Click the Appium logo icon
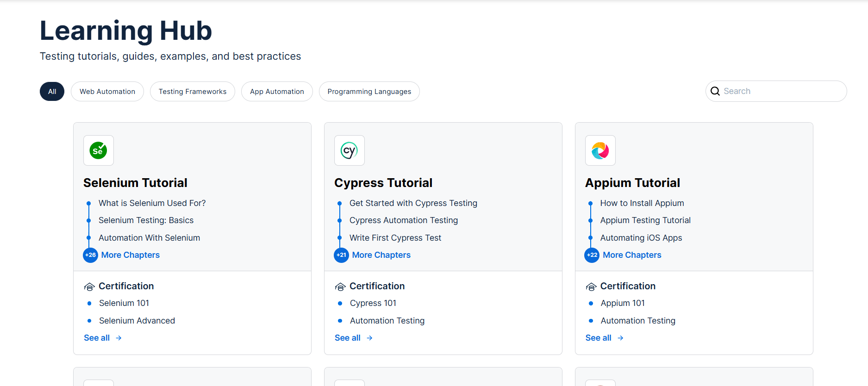The width and height of the screenshot is (868, 386). 600,150
